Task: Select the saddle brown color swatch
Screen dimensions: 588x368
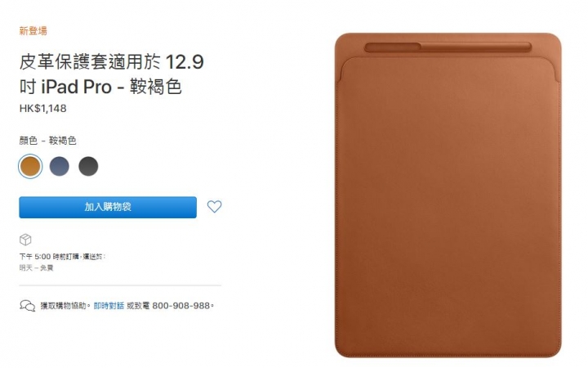Action: [30, 166]
